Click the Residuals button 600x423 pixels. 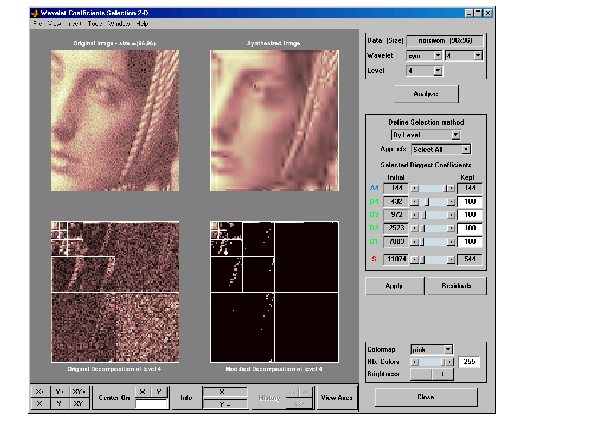pos(456,286)
